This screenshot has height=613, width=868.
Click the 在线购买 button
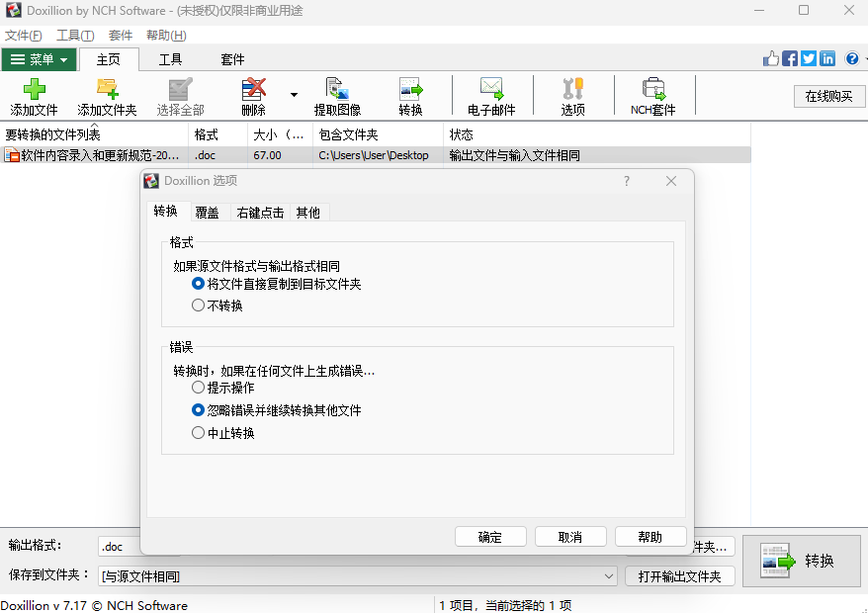coord(829,96)
